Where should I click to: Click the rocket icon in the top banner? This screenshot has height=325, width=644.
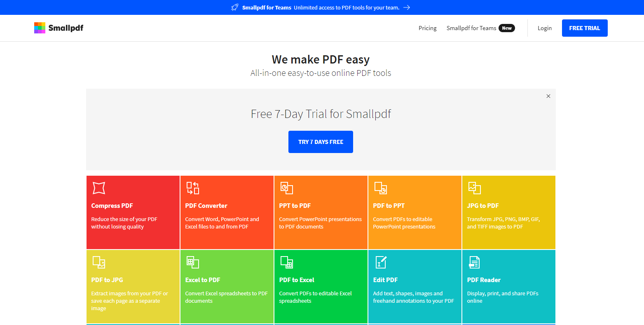pyautogui.click(x=235, y=7)
